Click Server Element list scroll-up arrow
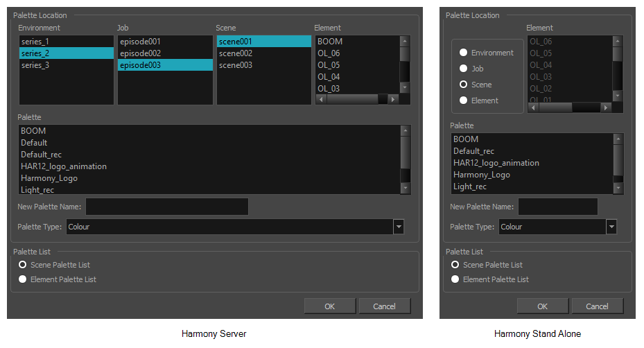This screenshot has width=644, height=348. click(405, 42)
